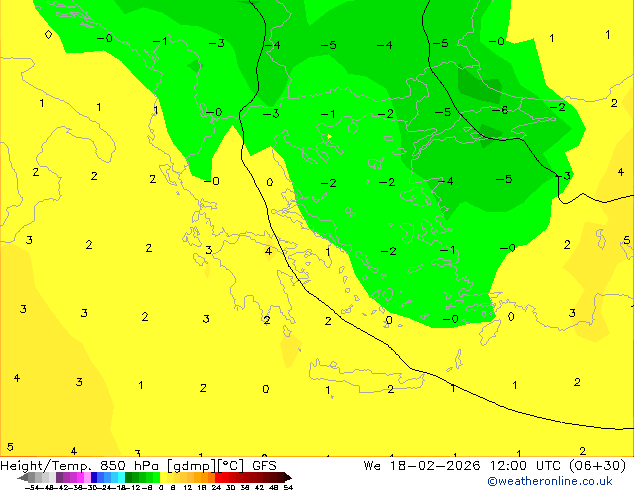The width and height of the screenshot is (634, 490).
Task: Click the (06+30) forecast run label
Action: coord(598,466)
